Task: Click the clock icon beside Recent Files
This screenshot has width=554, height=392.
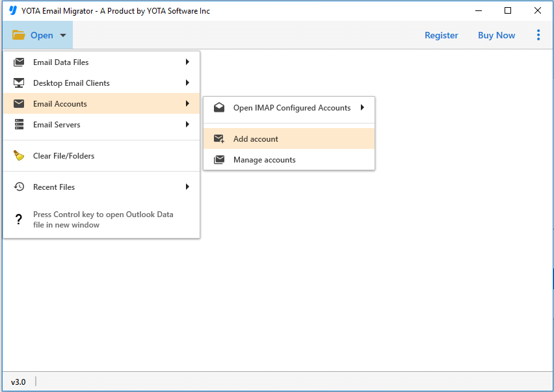Action: tap(18, 187)
